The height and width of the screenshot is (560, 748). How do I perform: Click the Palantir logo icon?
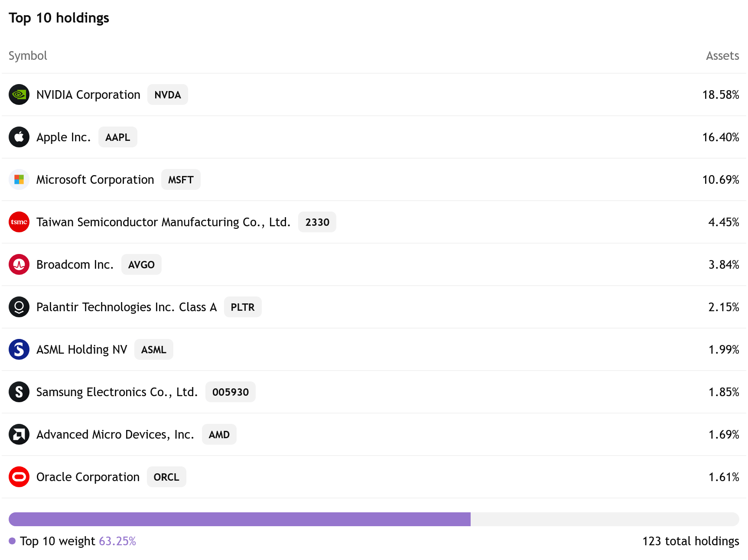(x=19, y=307)
